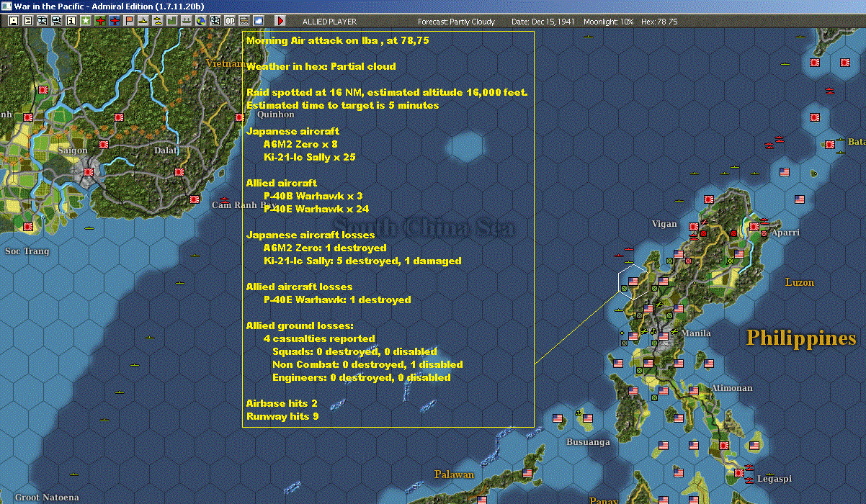
Task: Click the 'A6M2 Zero x 8' line
Action: click(300, 144)
